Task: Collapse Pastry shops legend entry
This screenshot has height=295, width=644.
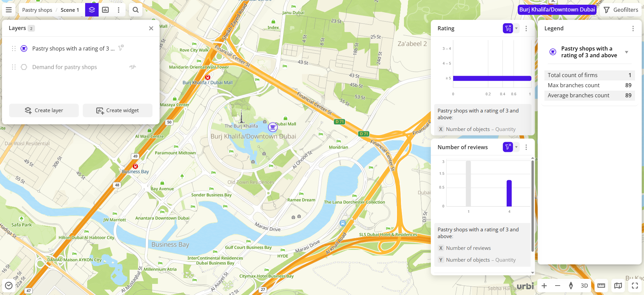Action: point(626,52)
